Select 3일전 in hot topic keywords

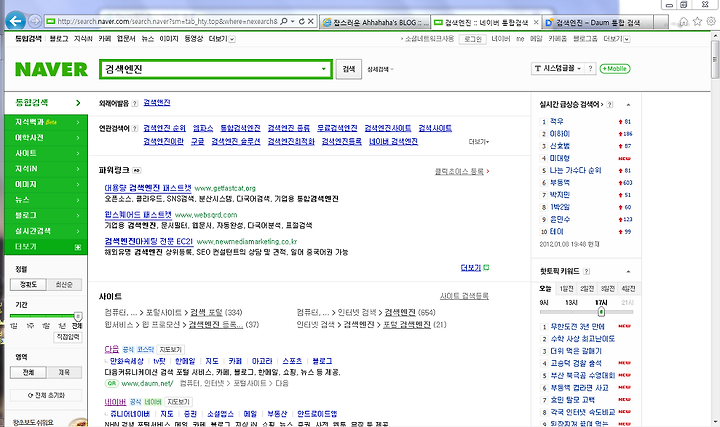pyautogui.click(x=608, y=288)
